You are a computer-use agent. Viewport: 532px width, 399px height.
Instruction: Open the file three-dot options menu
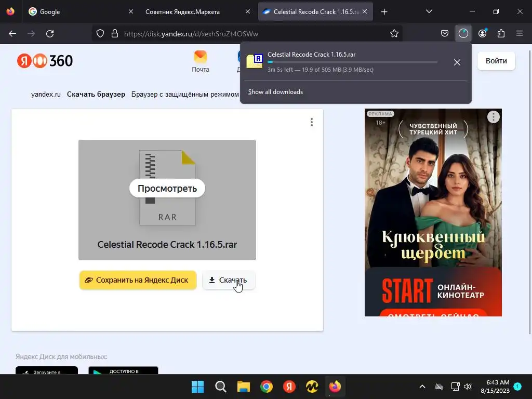coord(312,122)
